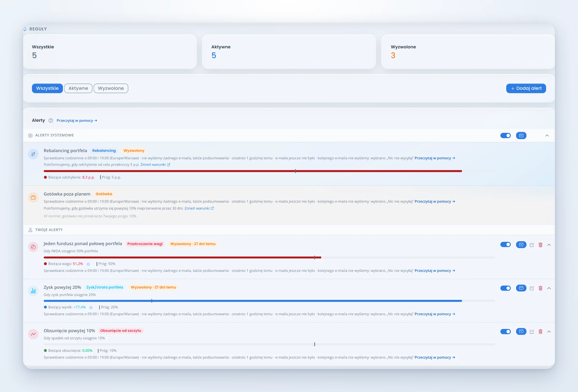Click Zmień warunki link in Gotówka poza planem

[199, 208]
